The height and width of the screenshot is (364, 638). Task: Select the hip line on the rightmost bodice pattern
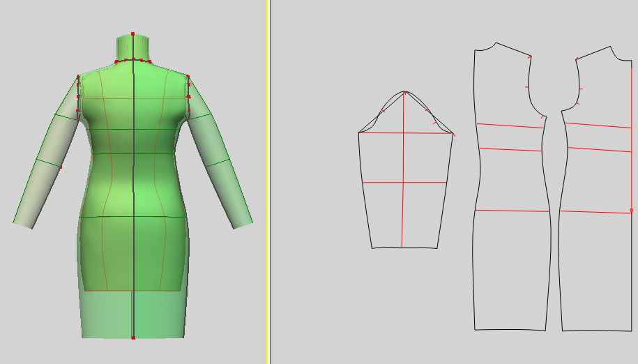[596, 212]
